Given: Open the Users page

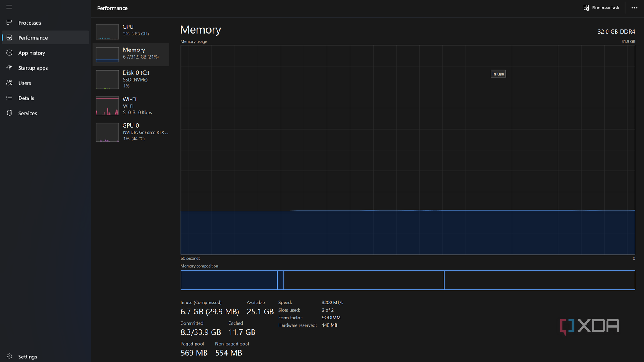Looking at the screenshot, I should [46, 83].
